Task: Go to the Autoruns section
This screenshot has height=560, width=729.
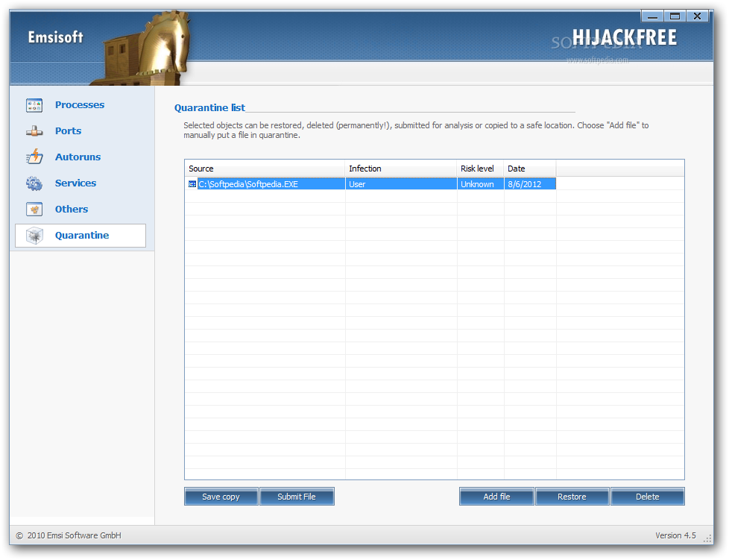Action: pos(78,157)
